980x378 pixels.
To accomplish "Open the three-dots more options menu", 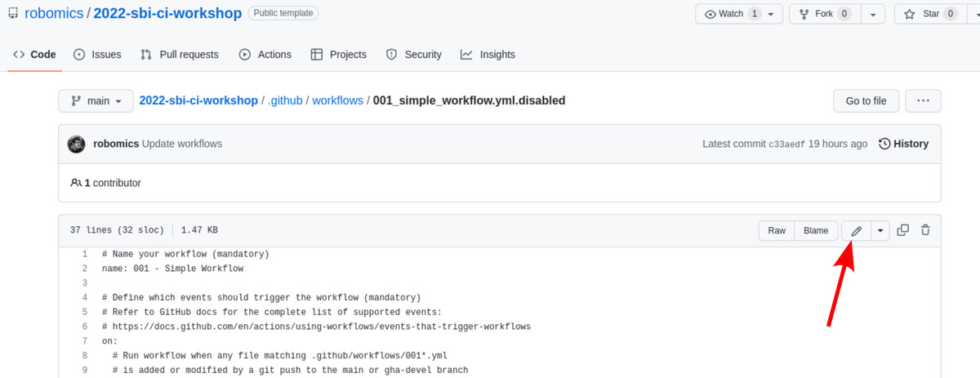I will [923, 101].
